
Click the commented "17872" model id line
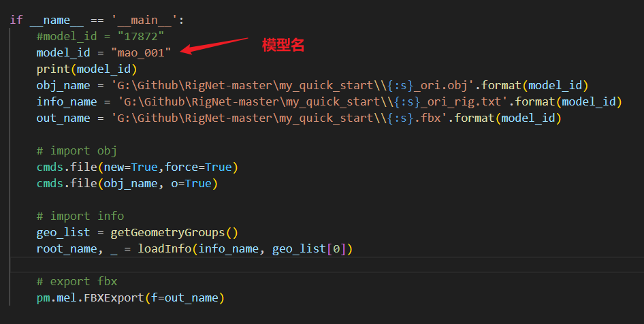coord(100,37)
